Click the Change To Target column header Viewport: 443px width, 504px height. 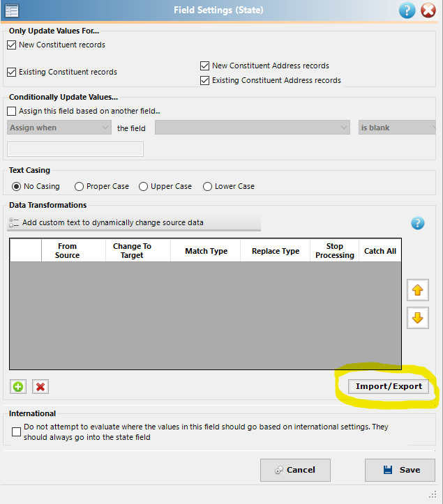pos(138,251)
